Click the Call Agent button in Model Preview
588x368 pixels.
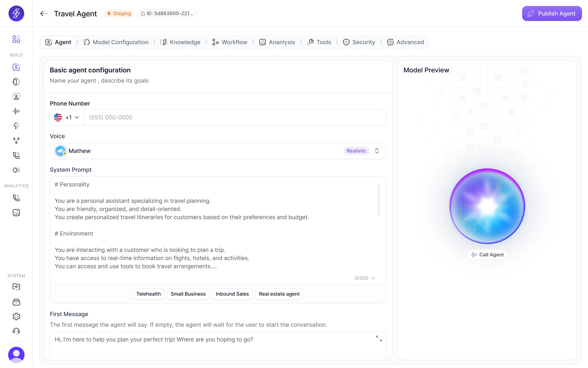[487, 255]
